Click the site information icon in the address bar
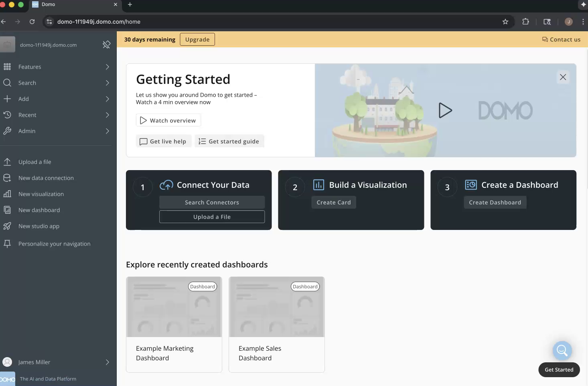588x386 pixels. [49, 22]
